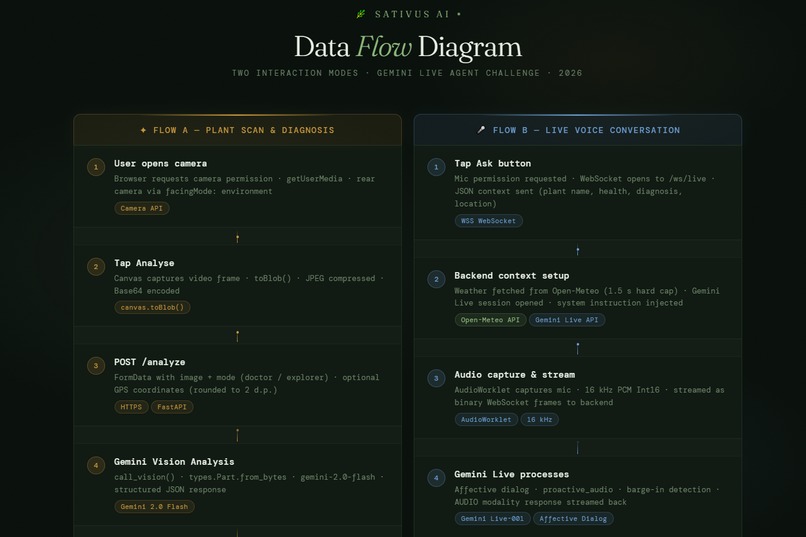Click the Flow A — Plant Scan & Diagnosis header
806x537 pixels.
pyautogui.click(x=237, y=130)
